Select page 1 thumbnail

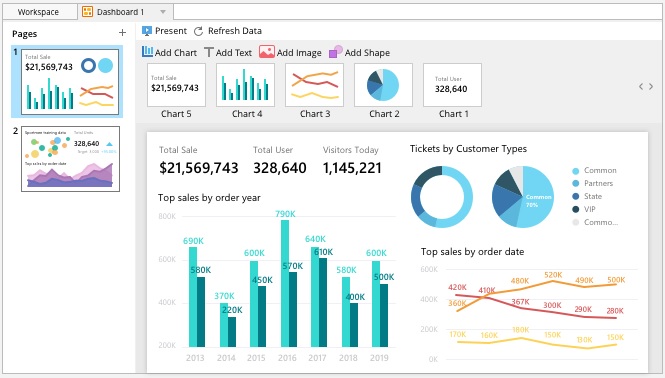pos(70,82)
